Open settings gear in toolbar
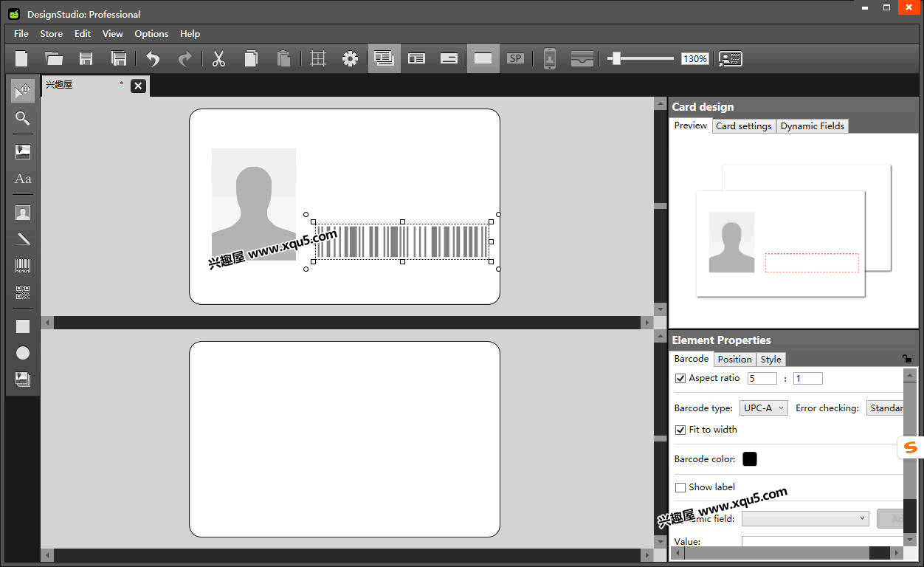 click(351, 58)
